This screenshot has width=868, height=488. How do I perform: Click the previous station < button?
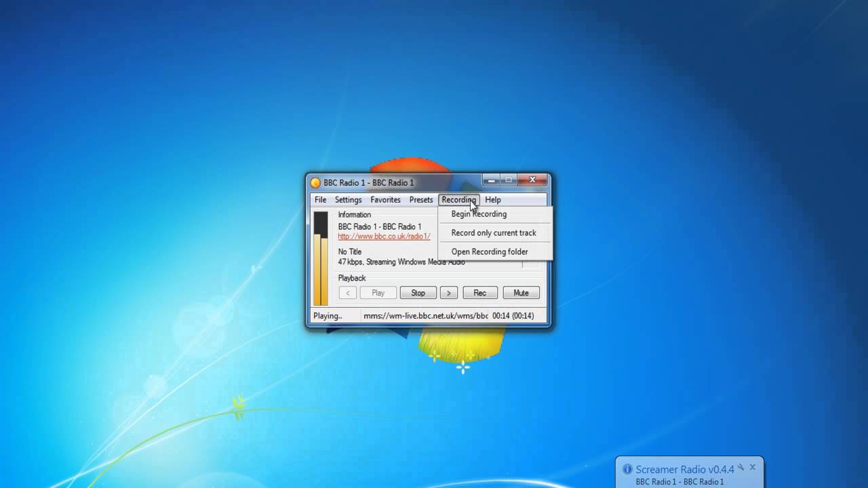pos(347,293)
